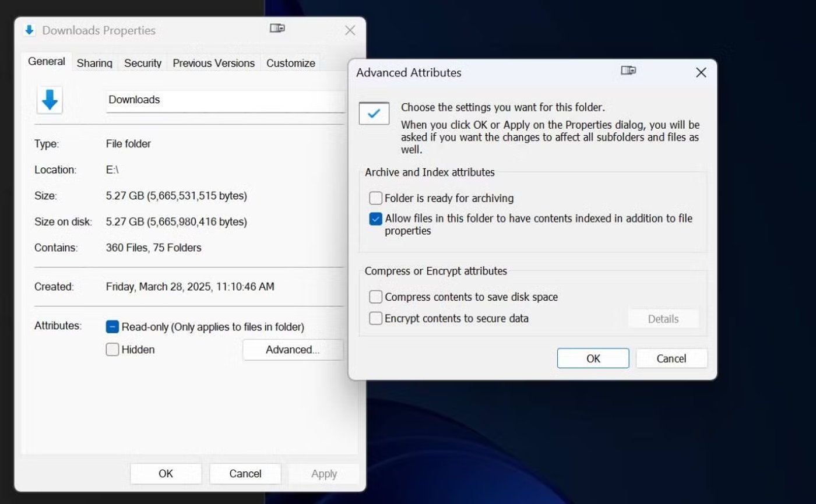Screen dimensions: 816x504
Task: Click the blue checkmark icon in Advanced Attributes
Action: point(374,113)
